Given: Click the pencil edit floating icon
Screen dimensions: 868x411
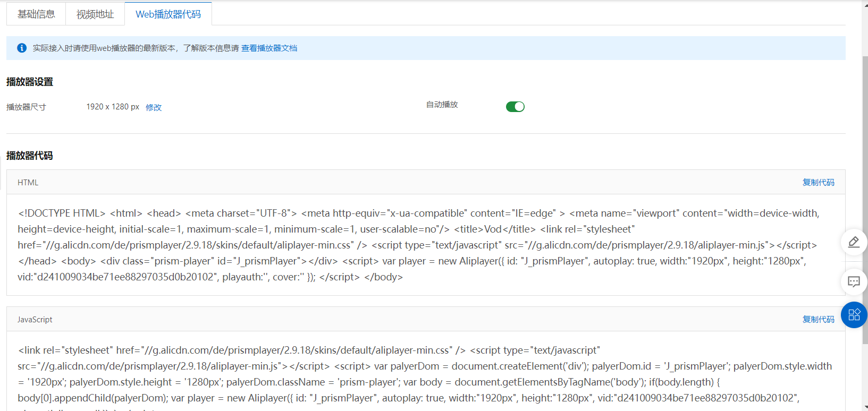Looking at the screenshot, I should pyautogui.click(x=854, y=242).
